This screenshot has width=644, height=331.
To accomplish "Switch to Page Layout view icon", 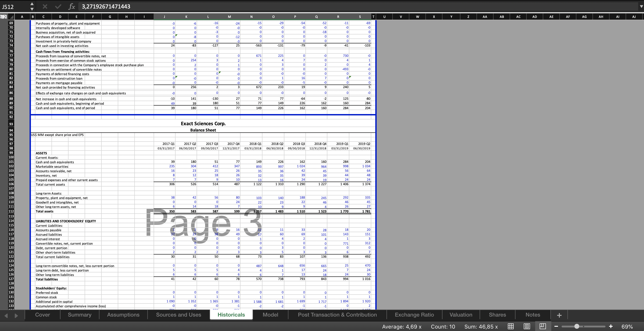I will coord(527,326).
